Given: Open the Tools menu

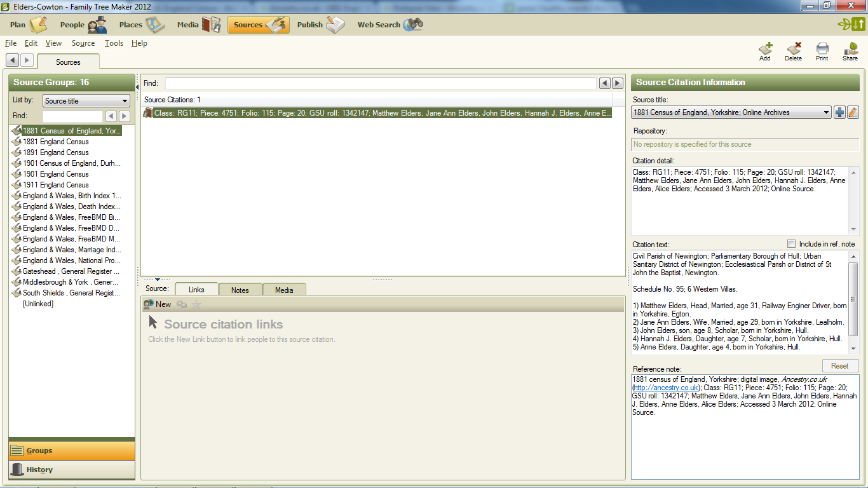Looking at the screenshot, I should click(114, 43).
